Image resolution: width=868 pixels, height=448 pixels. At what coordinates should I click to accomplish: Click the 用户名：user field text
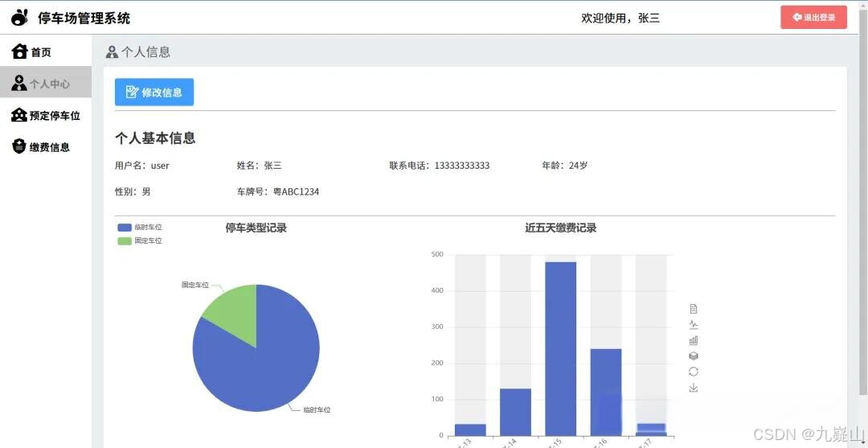tap(142, 166)
